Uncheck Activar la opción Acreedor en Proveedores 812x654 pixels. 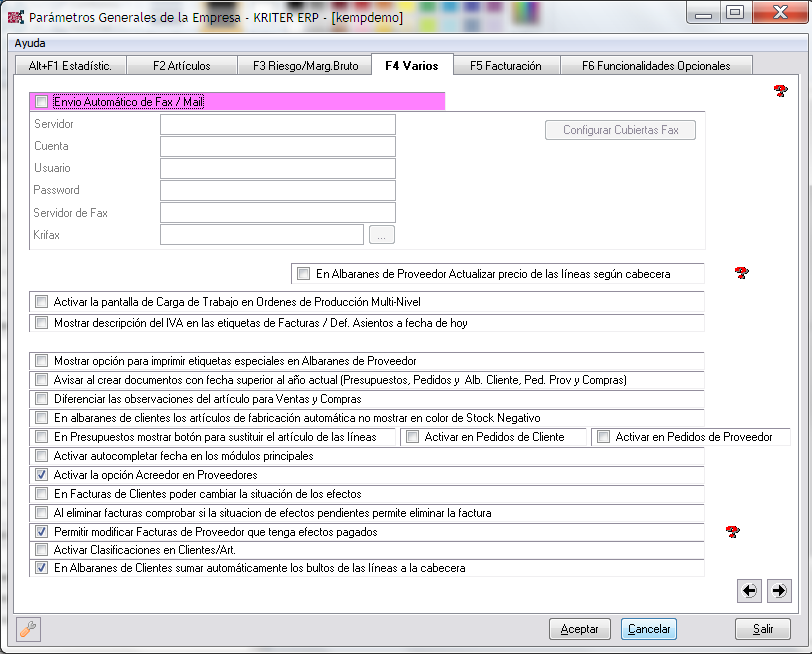tap(41, 475)
